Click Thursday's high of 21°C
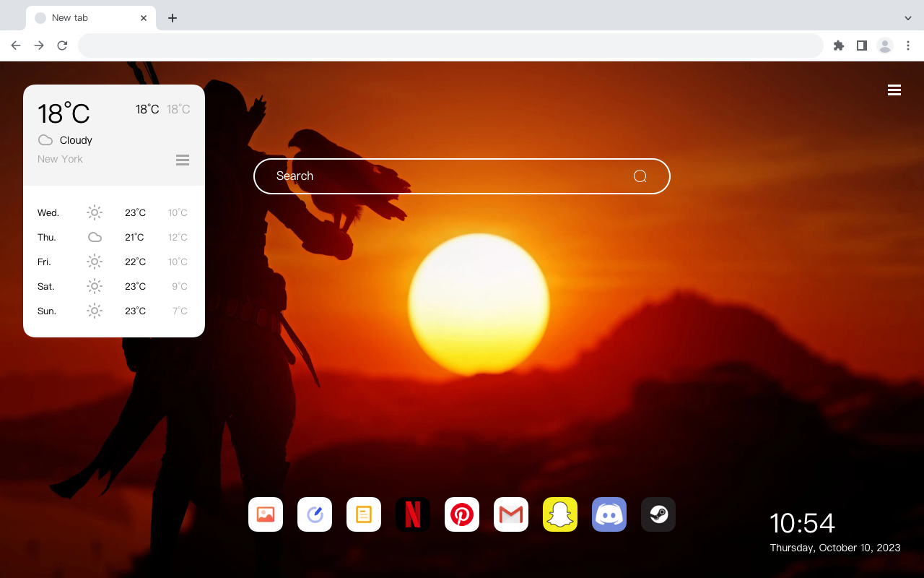The width and height of the screenshot is (924, 578). 135,237
